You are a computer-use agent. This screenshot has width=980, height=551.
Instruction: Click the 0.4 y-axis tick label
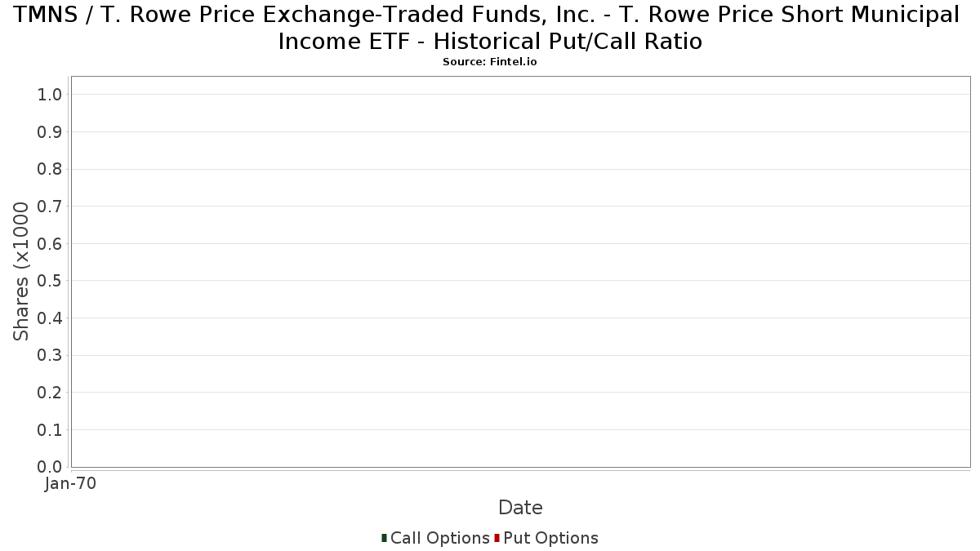pos(50,318)
